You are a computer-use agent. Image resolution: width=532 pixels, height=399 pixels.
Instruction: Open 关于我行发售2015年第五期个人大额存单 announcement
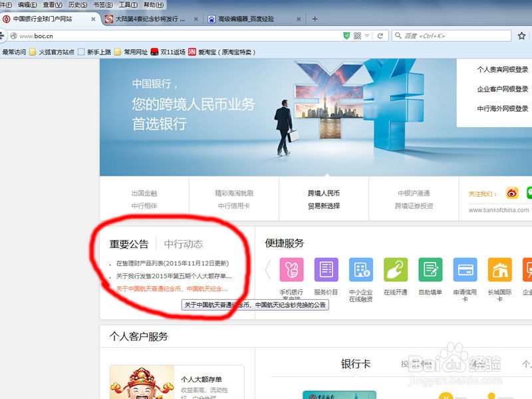174,276
